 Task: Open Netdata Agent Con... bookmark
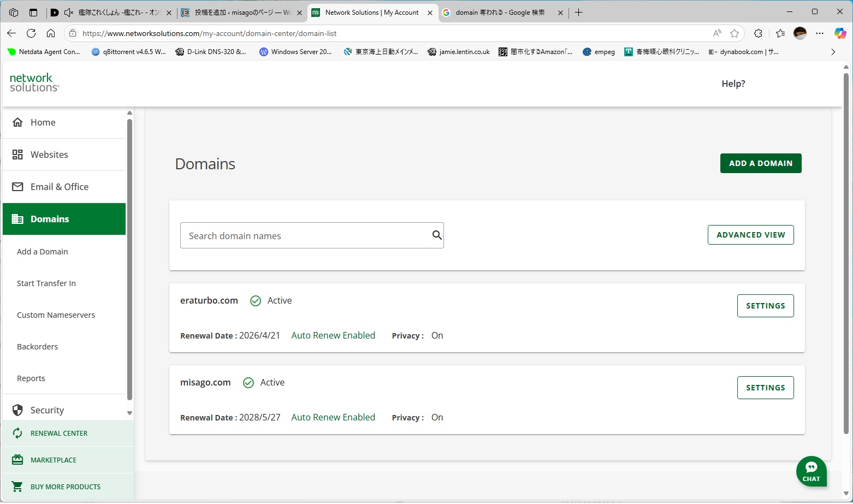click(44, 52)
